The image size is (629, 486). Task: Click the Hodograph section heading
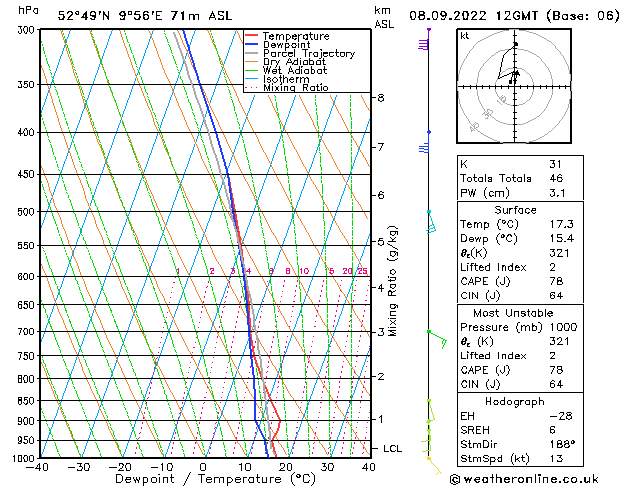pos(515,402)
